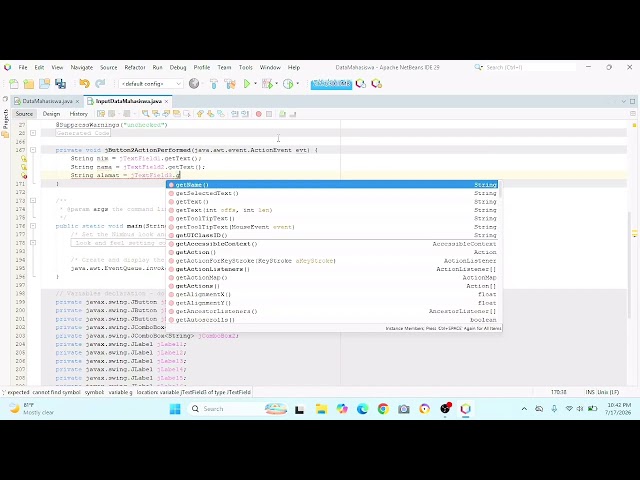Click the New Project toolbar icon
Image resolution: width=640 pixels, height=480 pixels.
tap(29, 84)
